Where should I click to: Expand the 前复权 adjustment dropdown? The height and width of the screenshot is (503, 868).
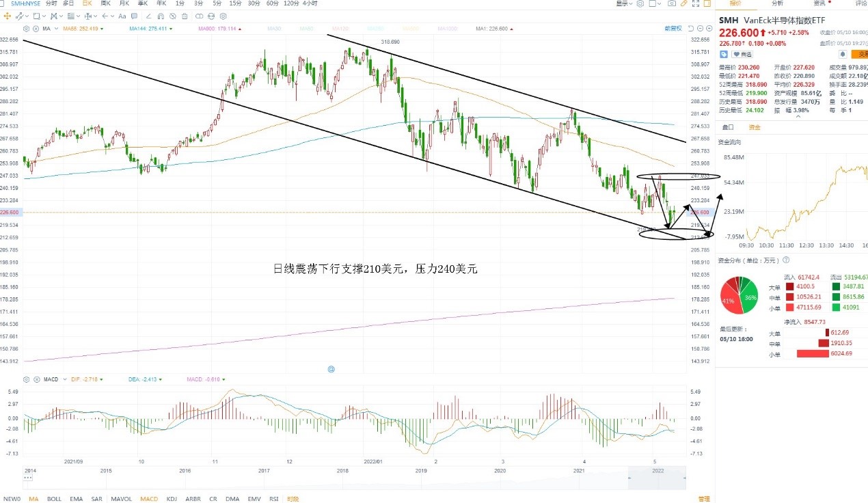coord(673,29)
